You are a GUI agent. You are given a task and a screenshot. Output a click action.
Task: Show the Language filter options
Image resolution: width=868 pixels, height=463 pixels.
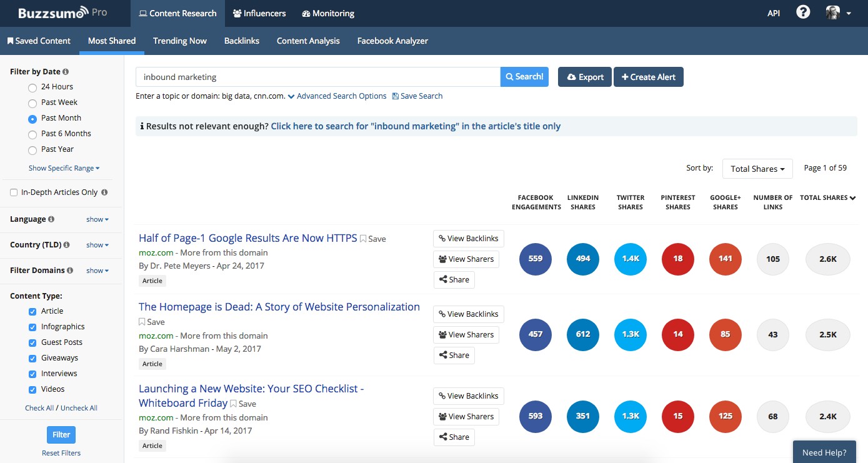coord(97,219)
